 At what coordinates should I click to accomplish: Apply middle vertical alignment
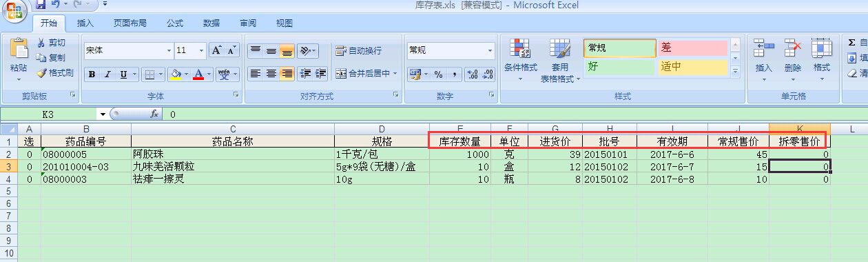(271, 50)
